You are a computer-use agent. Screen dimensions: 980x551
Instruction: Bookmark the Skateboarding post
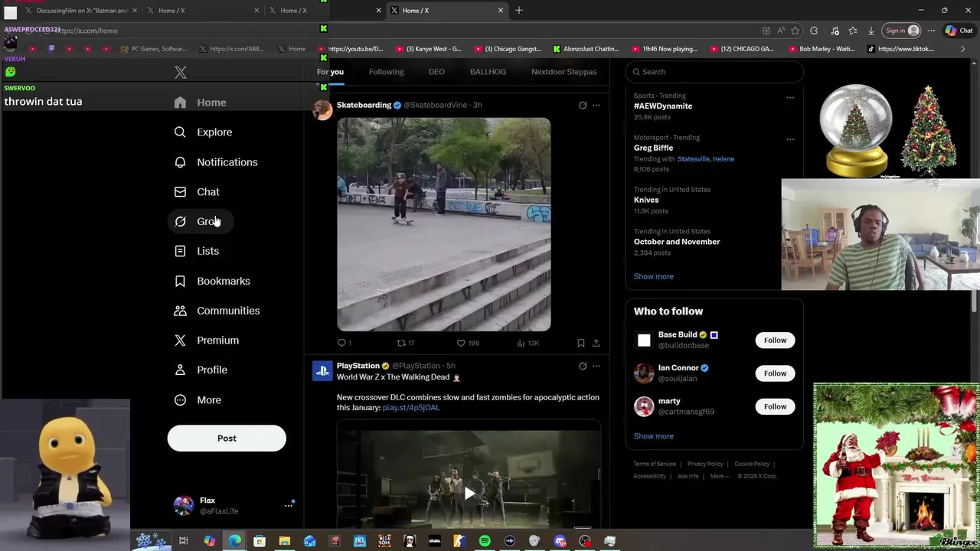pos(581,343)
